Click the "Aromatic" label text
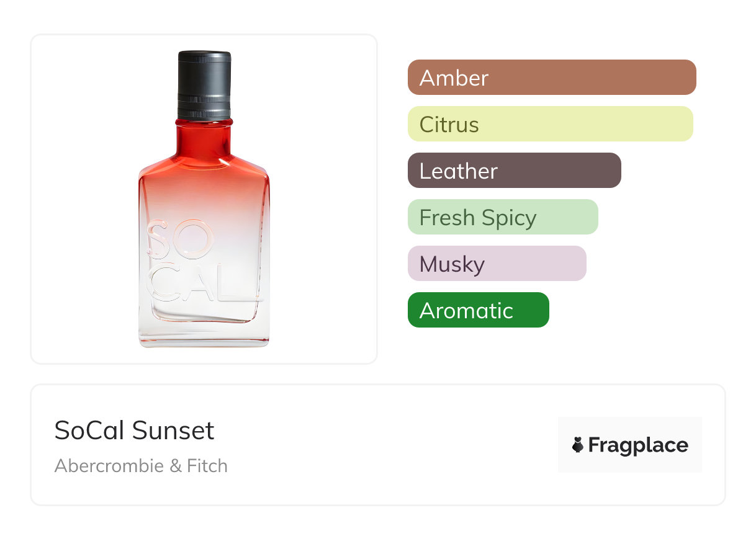Screen dimensions: 756x536 click(x=466, y=311)
